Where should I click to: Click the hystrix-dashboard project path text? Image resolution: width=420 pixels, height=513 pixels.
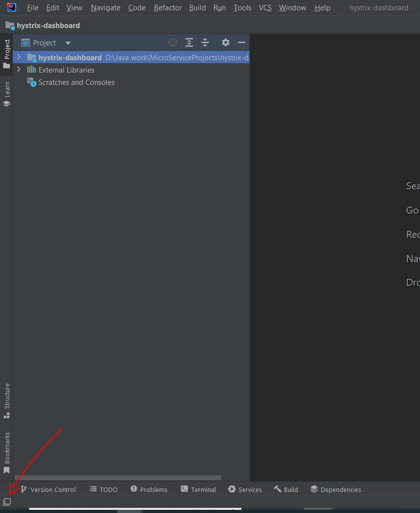177,58
